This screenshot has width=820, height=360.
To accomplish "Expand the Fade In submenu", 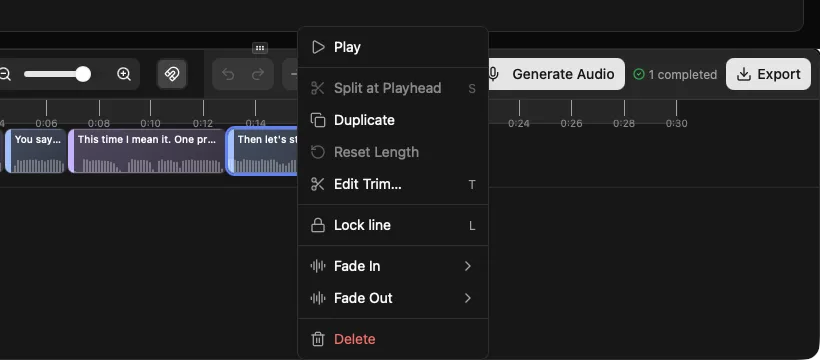I will point(393,266).
